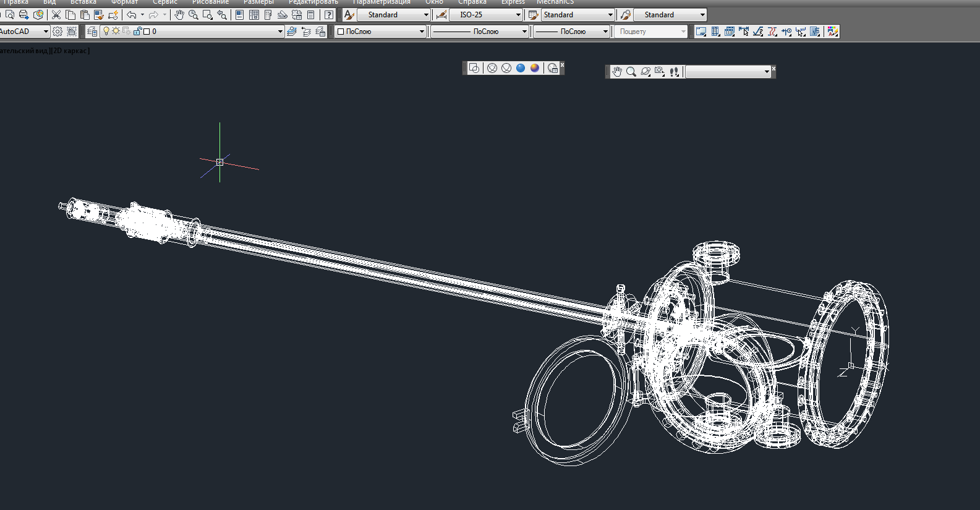Screen dimensions: 980x510
Task: Toggle the layer on/off lightbulb
Action: tap(106, 31)
